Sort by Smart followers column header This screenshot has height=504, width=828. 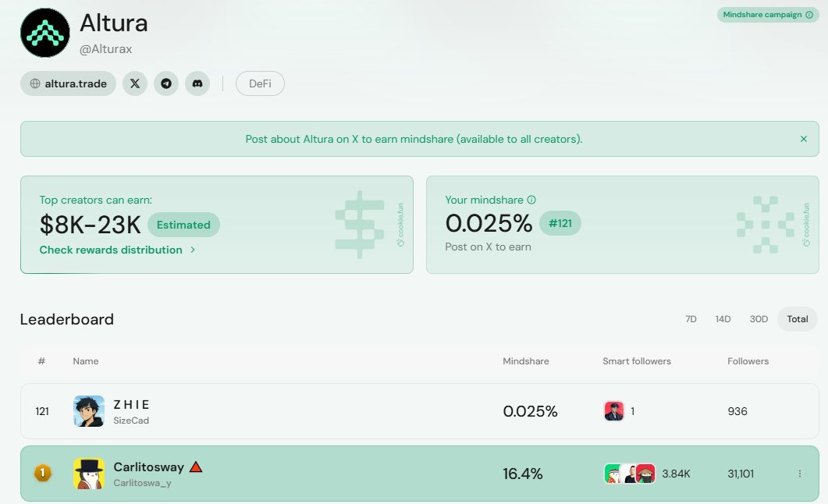coord(636,361)
